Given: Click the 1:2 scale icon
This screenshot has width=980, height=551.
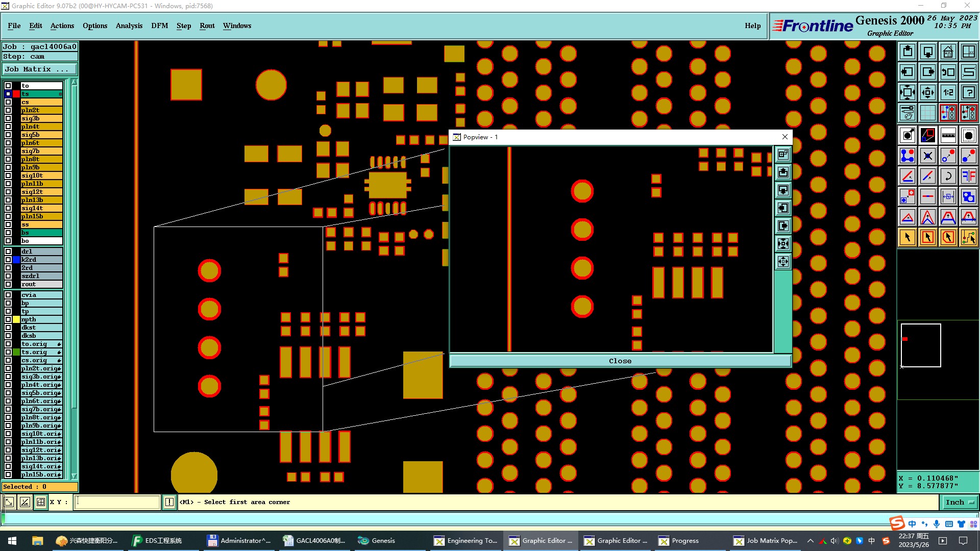Looking at the screenshot, I should (948, 92).
